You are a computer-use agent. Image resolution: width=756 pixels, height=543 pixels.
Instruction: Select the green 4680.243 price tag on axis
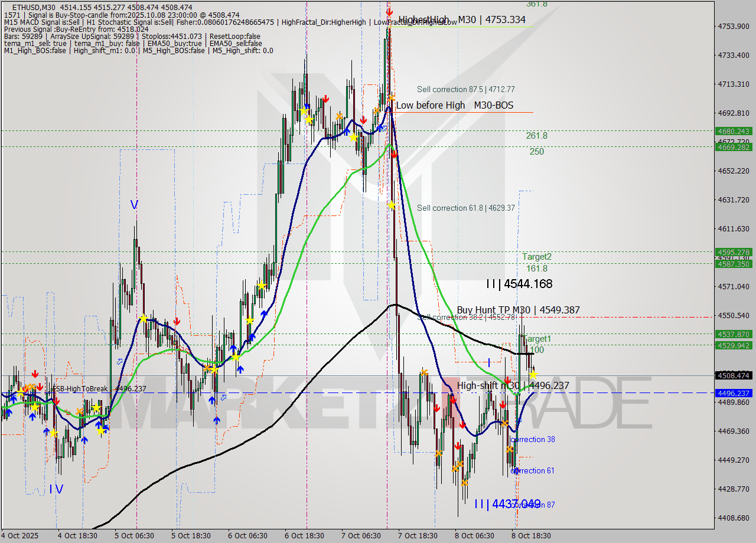pyautogui.click(x=733, y=131)
